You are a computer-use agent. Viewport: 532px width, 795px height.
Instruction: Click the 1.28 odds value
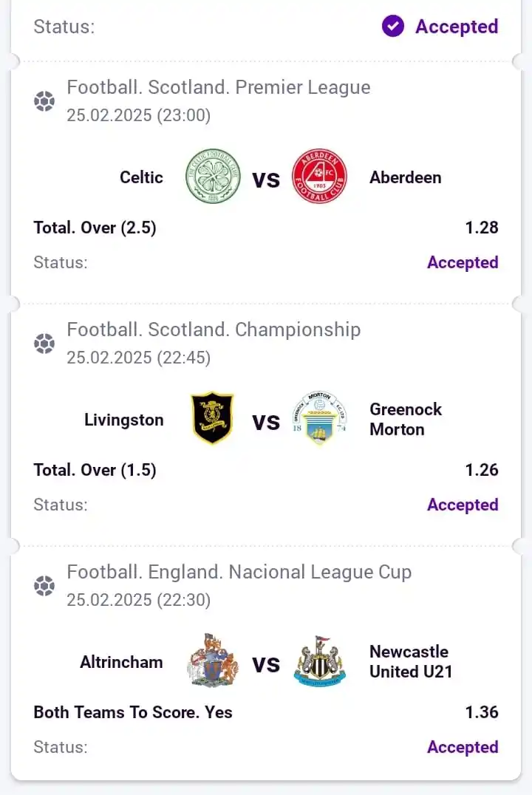point(482,227)
